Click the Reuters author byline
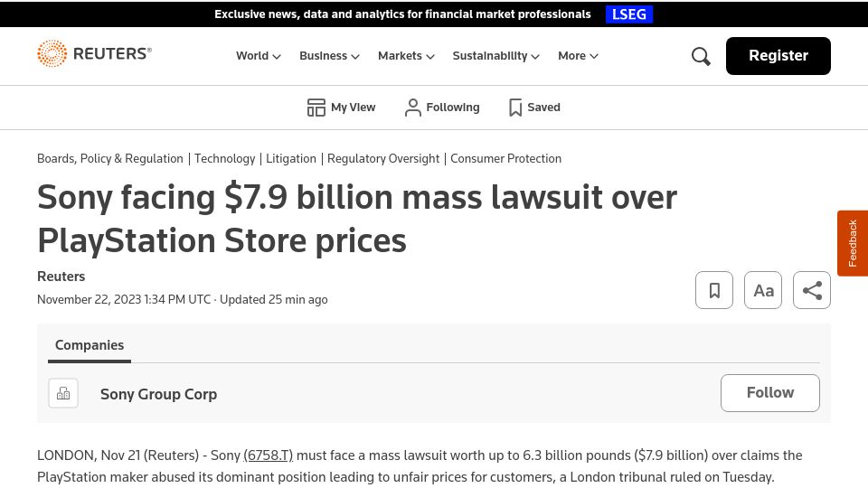The height and width of the screenshot is (488, 868). click(x=61, y=277)
